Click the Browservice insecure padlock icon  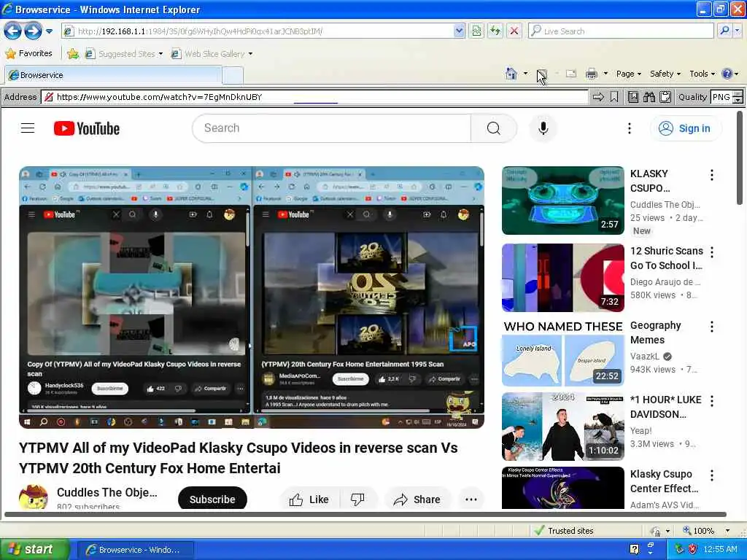(x=48, y=97)
